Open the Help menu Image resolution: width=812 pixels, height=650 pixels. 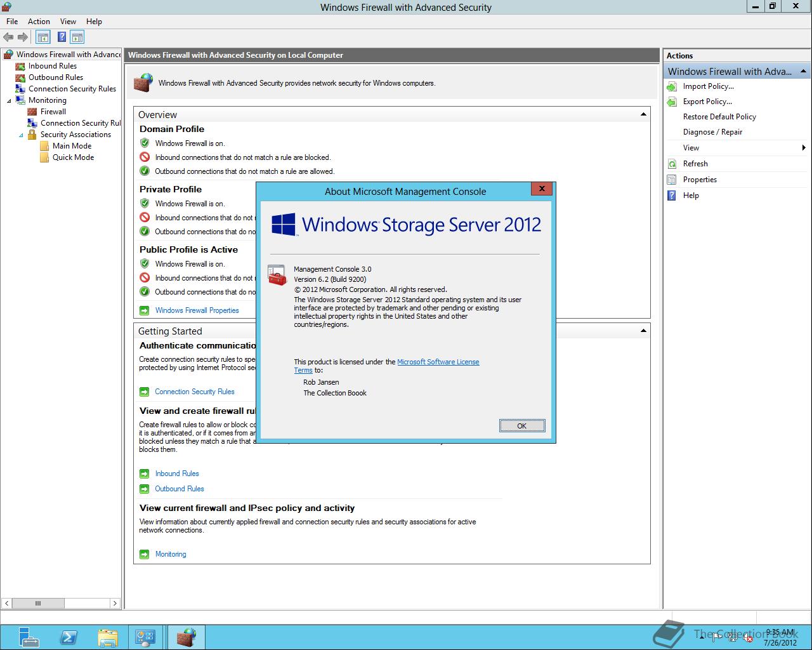(x=94, y=22)
